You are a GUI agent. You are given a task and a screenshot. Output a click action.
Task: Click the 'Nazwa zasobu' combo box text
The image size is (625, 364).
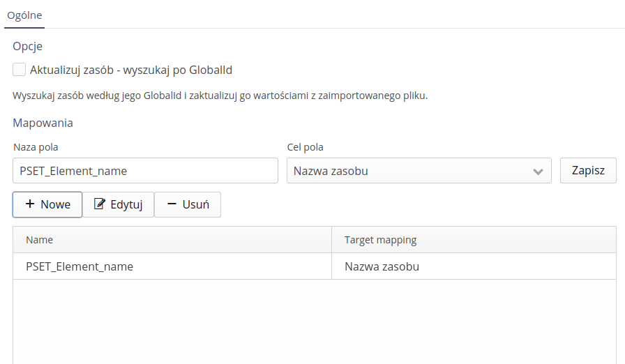tap(331, 171)
